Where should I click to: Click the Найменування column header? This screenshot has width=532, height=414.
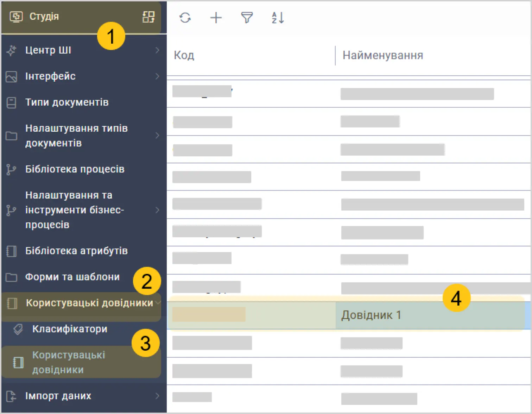click(383, 55)
